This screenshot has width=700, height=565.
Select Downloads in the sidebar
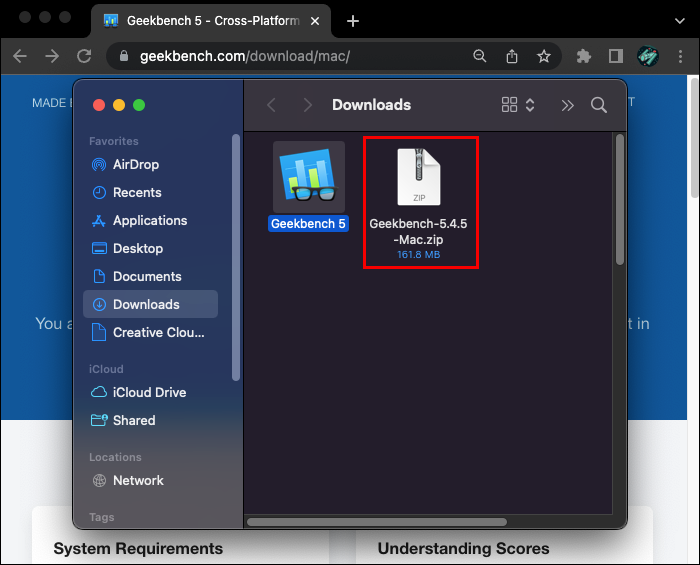click(x=150, y=304)
